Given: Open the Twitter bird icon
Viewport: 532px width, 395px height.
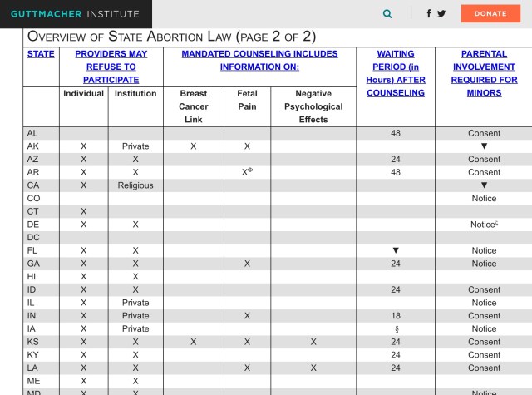Looking at the screenshot, I should point(441,13).
